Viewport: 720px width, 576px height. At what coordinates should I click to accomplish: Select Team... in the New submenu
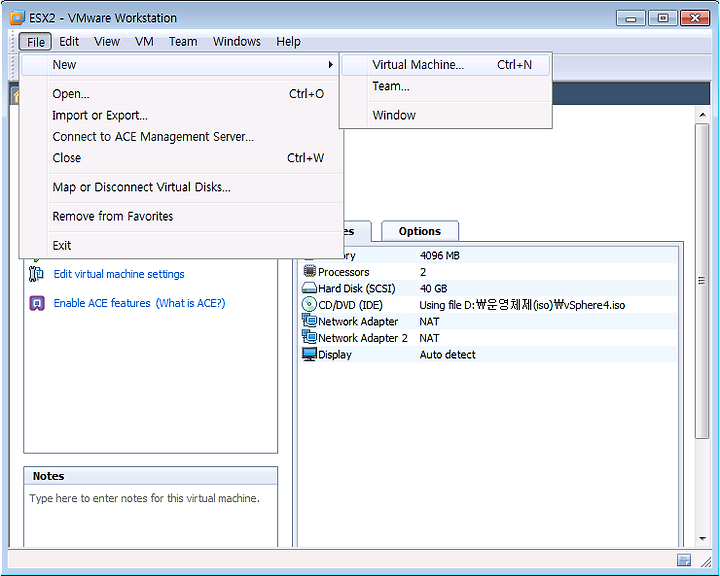coord(445,86)
